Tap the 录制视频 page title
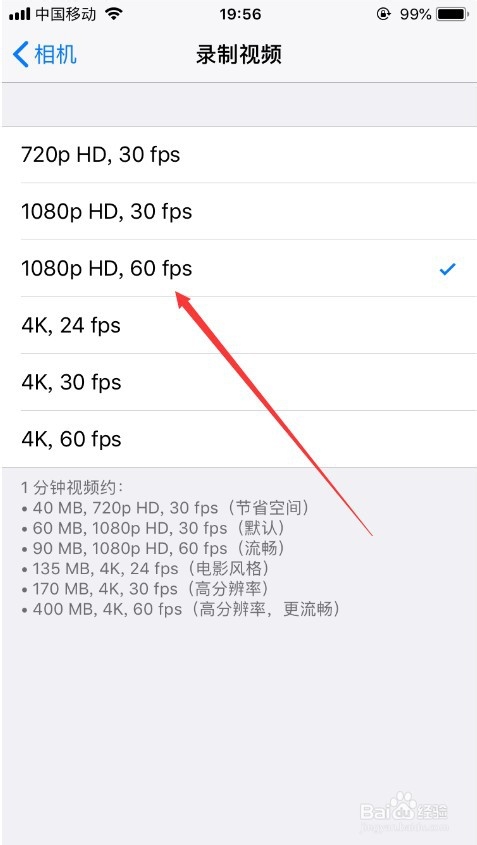This screenshot has width=477, height=845. tap(239, 55)
